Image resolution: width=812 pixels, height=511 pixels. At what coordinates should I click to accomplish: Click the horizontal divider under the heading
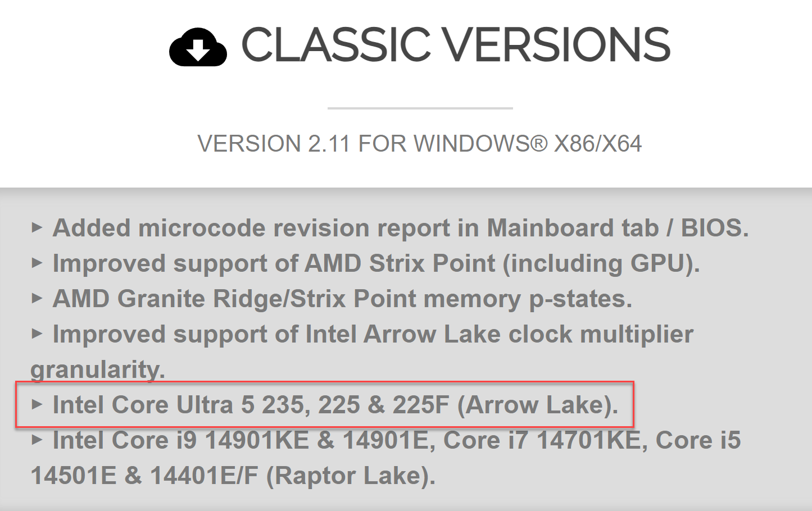pos(420,108)
